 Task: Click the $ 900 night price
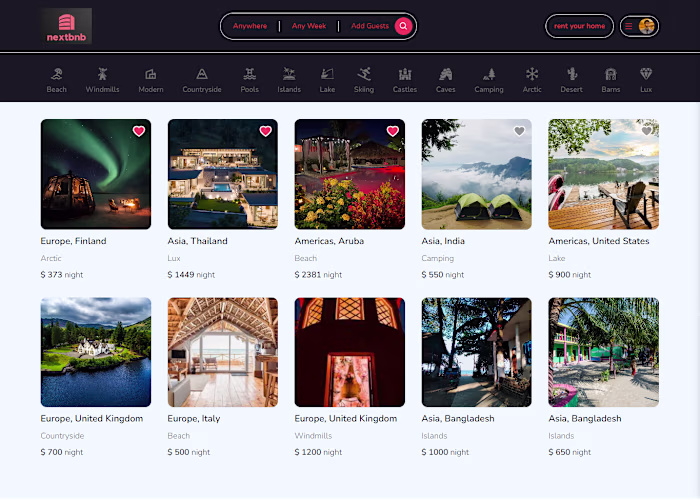point(570,275)
